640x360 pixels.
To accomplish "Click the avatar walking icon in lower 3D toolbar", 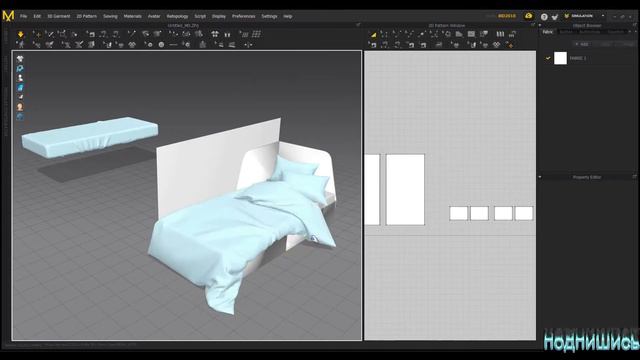I will (x=20, y=45).
